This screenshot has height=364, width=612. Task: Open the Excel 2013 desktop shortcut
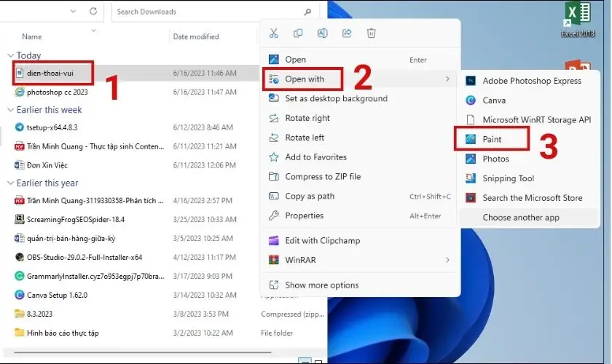pos(578,19)
